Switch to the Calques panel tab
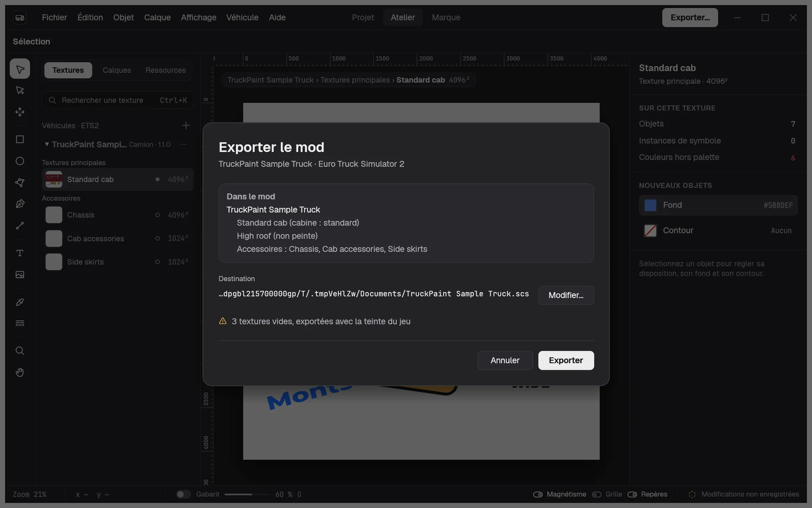 click(117, 70)
